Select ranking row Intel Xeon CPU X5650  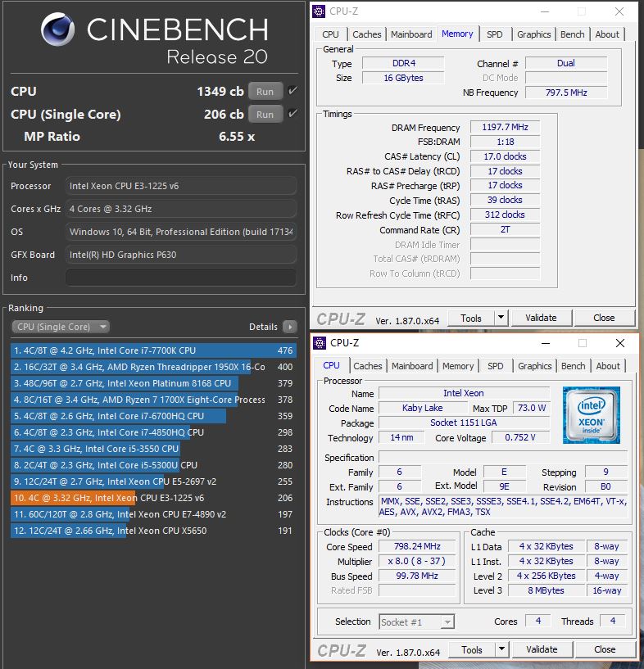tap(153, 531)
